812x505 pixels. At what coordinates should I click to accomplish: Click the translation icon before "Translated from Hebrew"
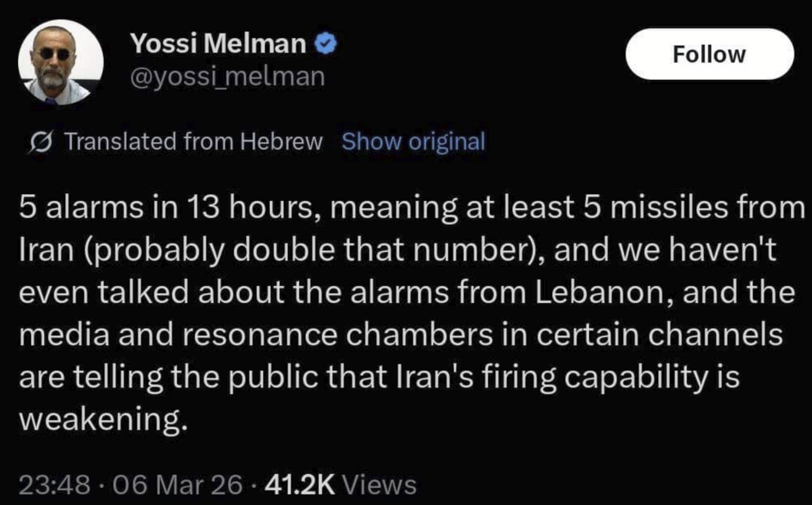[x=41, y=142]
